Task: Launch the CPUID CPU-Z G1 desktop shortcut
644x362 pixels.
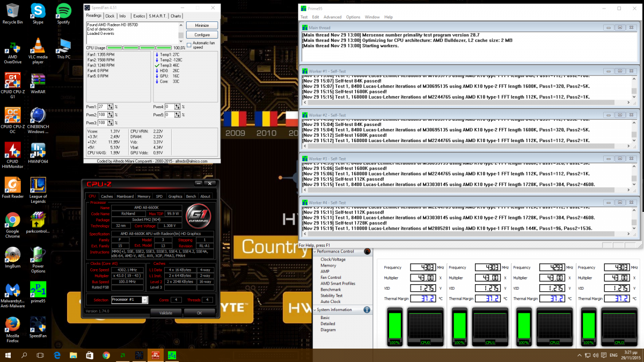Action: point(12,85)
